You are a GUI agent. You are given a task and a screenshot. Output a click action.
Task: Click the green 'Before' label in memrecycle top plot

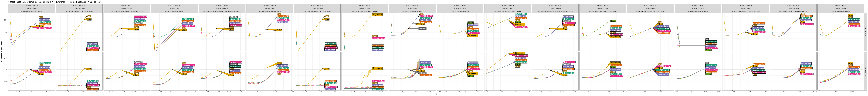tap(613, 21)
